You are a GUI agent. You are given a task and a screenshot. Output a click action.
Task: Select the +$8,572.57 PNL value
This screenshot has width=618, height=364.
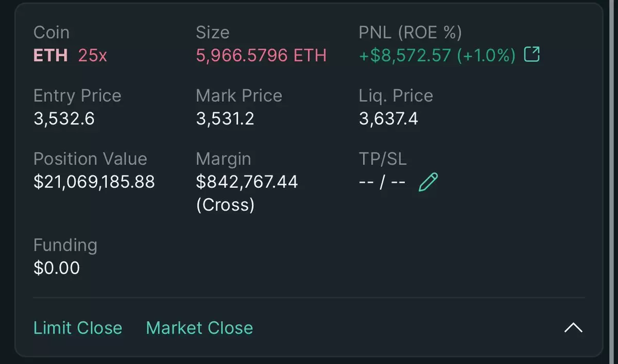[405, 56]
